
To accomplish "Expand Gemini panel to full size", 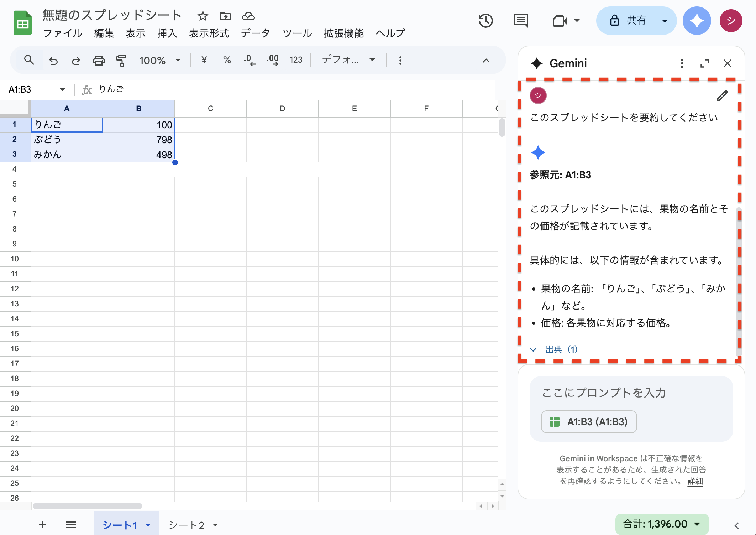I will pyautogui.click(x=704, y=63).
